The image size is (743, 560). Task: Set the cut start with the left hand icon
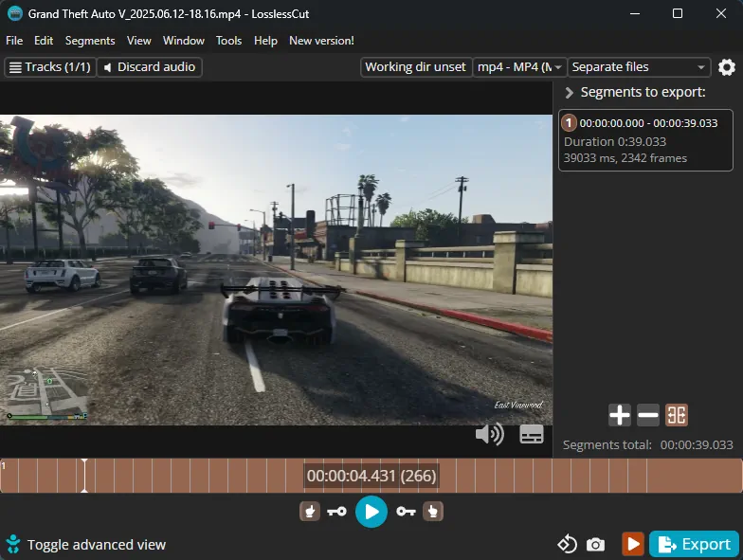pyautogui.click(x=310, y=512)
